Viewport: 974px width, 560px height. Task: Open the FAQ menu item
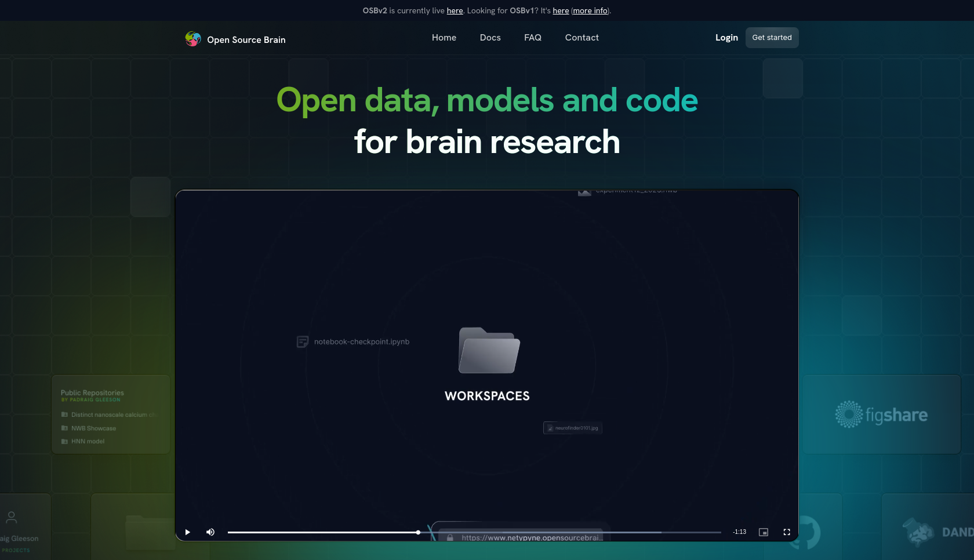coord(533,38)
